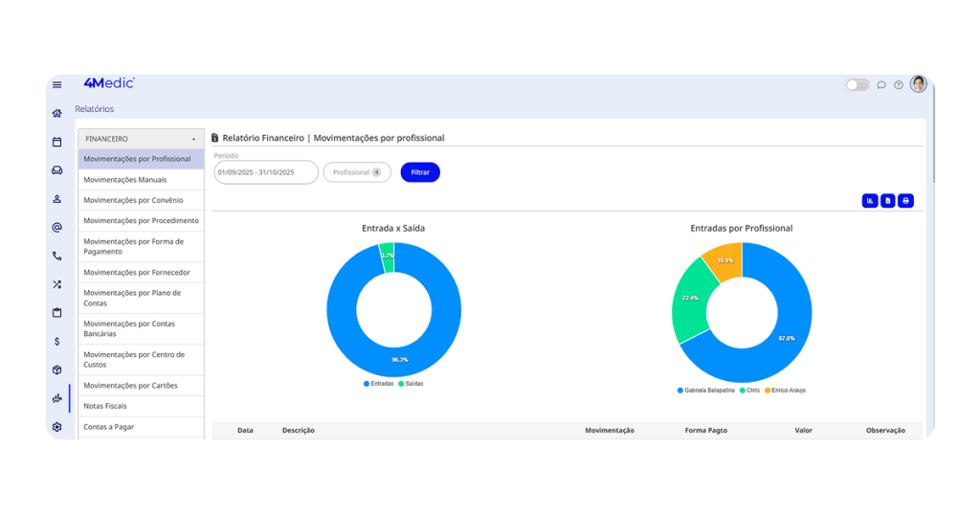Click the home icon in sidebar
The width and height of the screenshot is (980, 515).
point(56,114)
